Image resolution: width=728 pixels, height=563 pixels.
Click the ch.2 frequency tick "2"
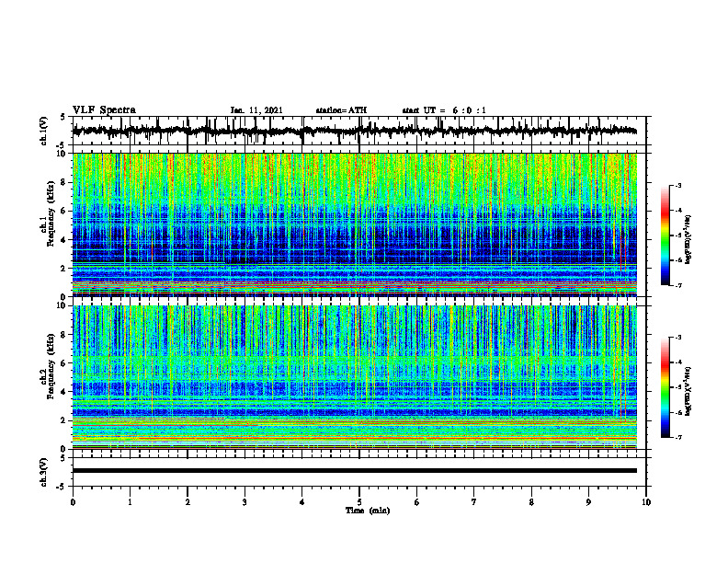click(x=64, y=420)
